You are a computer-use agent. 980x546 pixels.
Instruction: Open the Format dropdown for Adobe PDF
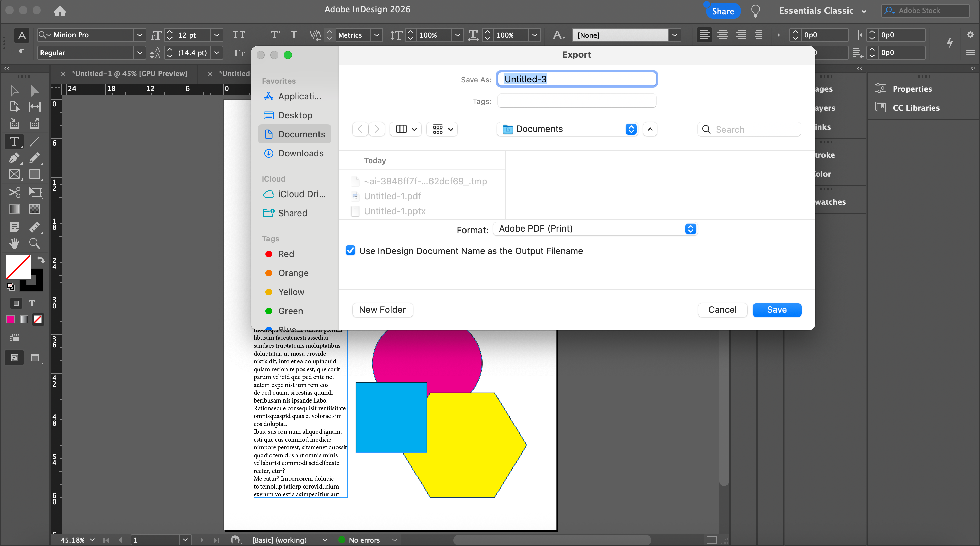coord(595,228)
